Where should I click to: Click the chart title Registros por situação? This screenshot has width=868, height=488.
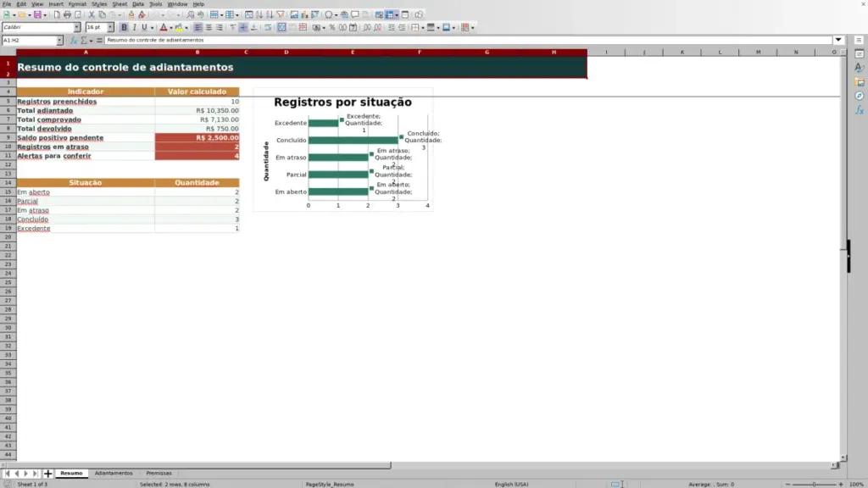[342, 103]
